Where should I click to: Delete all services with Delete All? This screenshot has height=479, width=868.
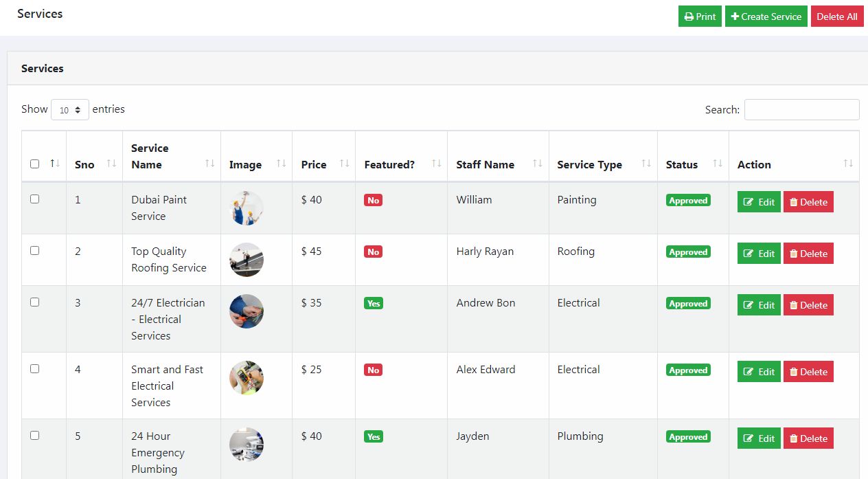click(x=837, y=16)
